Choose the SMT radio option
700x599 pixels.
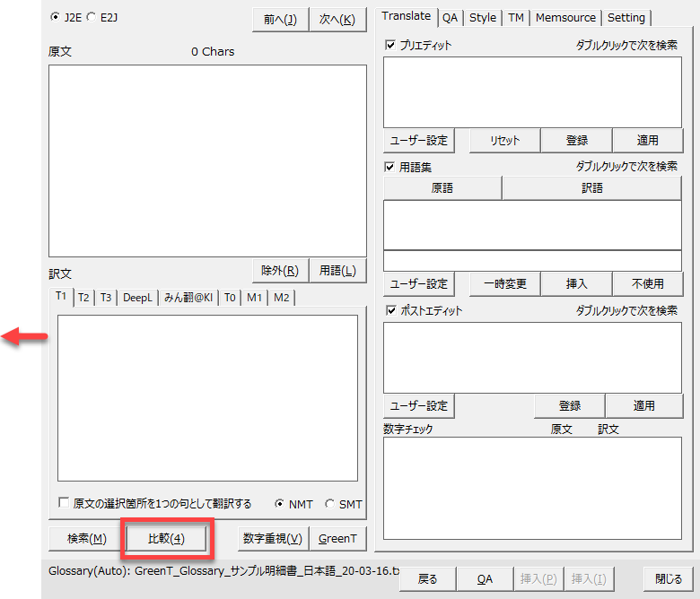point(330,504)
